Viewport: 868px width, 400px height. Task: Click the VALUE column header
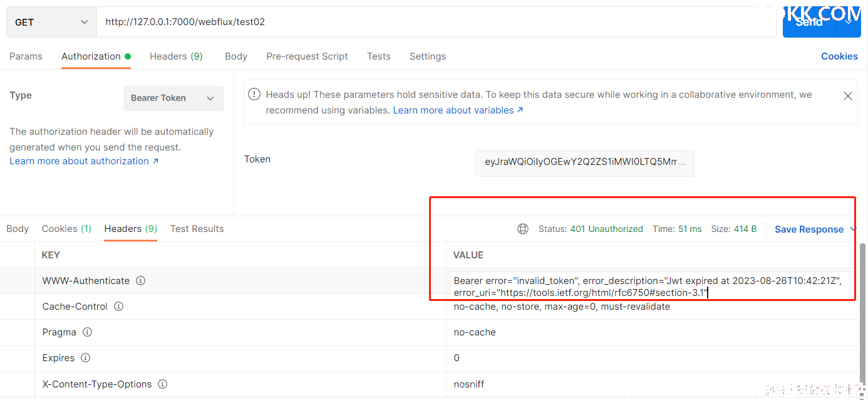pos(468,255)
